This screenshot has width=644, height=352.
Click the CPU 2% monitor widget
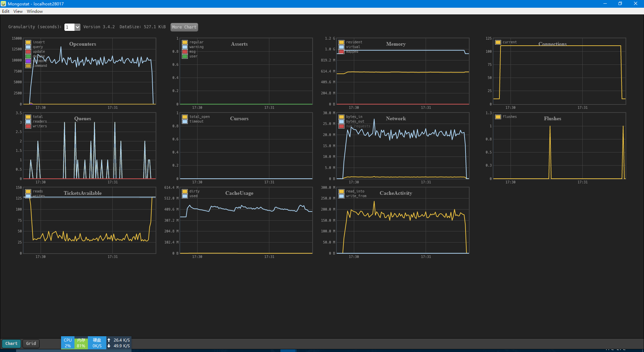68,343
